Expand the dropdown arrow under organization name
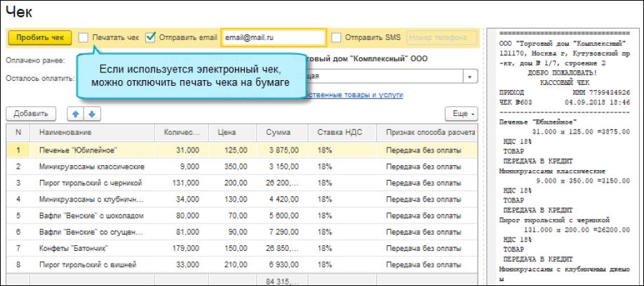Image resolution: width=644 pixels, height=286 pixels. 469,76
